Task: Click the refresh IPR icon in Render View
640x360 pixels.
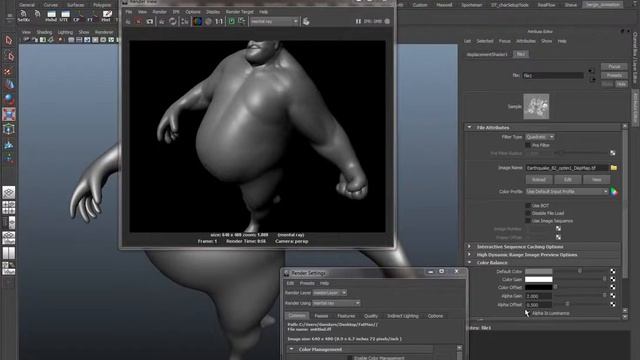Action: (173, 21)
